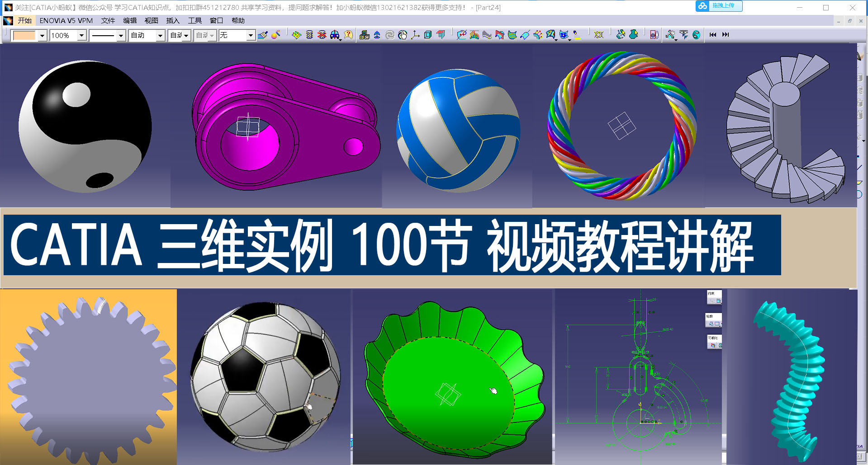Open the 编辑 (Edit) menu
This screenshot has width=868, height=465.
[130, 21]
